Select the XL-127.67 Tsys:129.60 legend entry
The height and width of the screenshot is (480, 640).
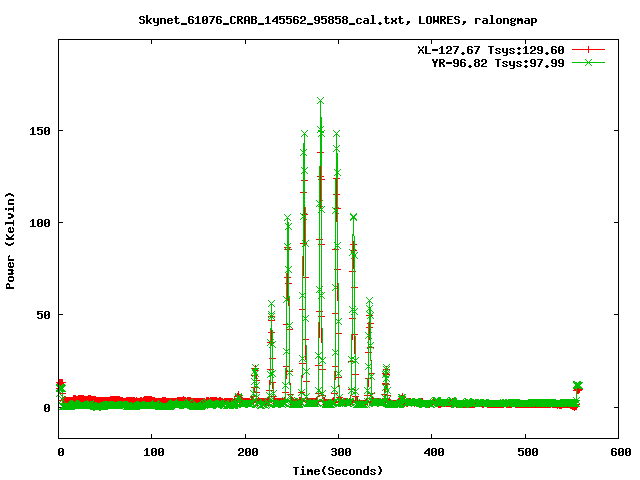click(x=490, y=49)
